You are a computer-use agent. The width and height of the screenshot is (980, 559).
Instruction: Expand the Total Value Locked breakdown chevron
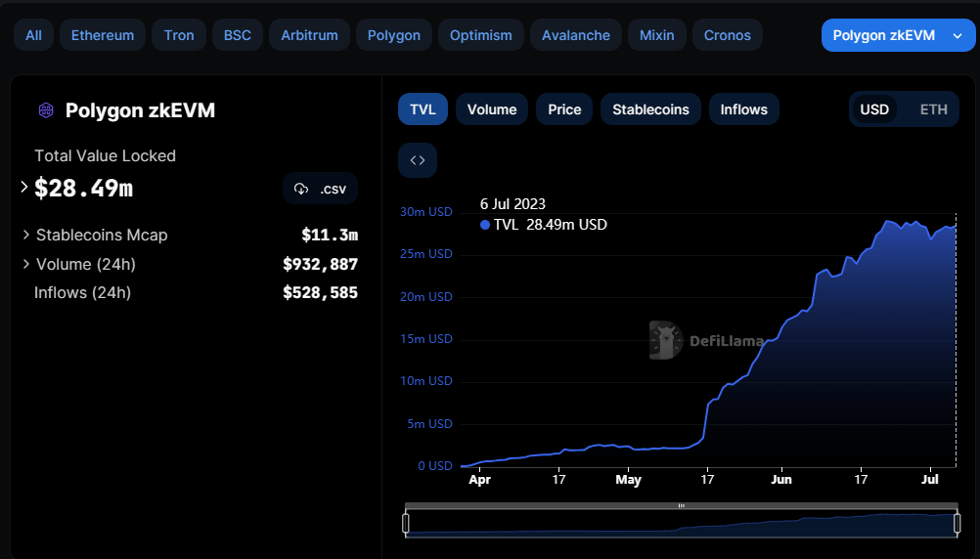[x=23, y=187]
